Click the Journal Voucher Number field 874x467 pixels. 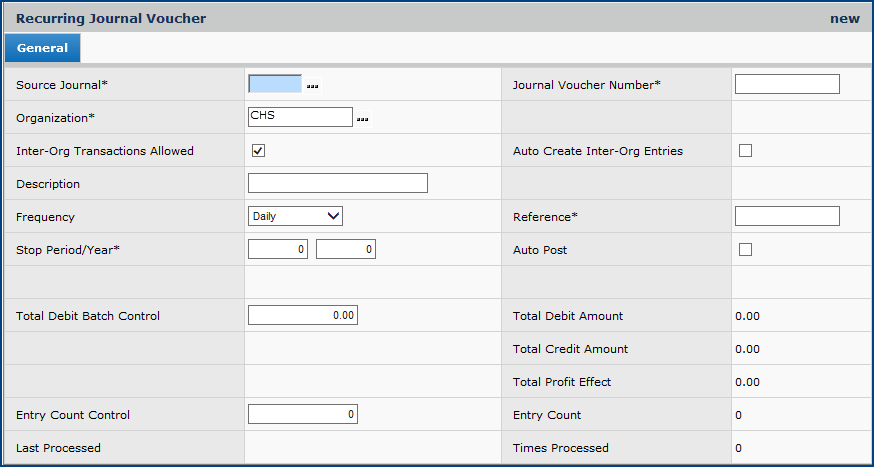coord(787,85)
